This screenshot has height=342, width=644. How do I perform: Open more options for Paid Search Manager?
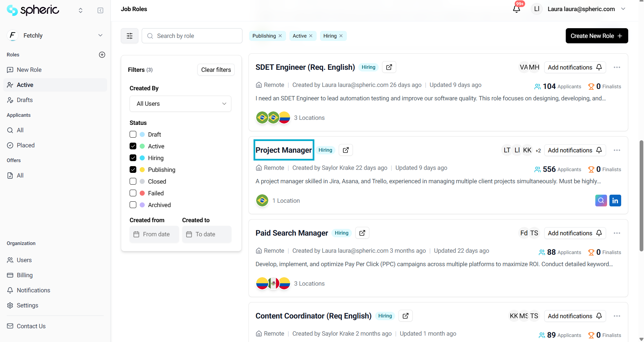pos(617,233)
